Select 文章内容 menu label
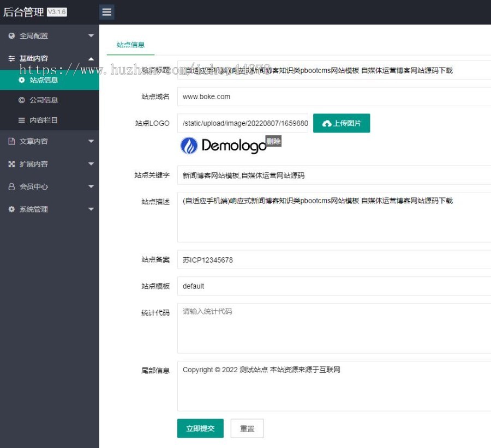The image size is (491, 448). (34, 141)
